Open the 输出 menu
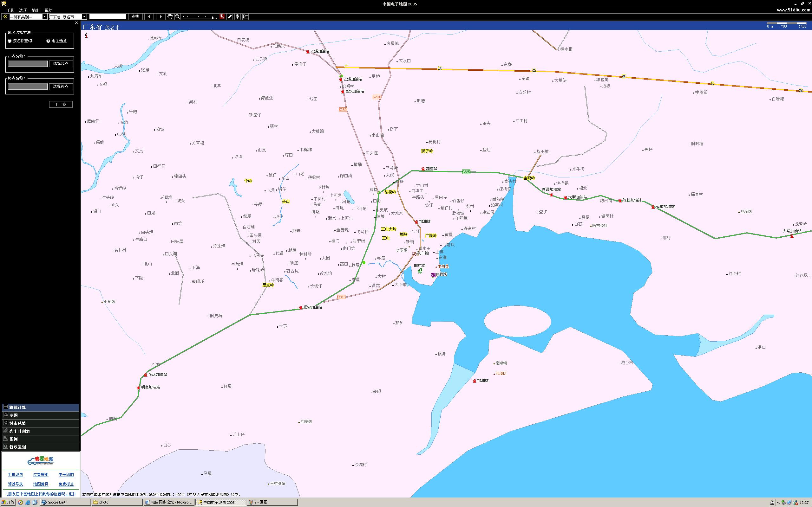This screenshot has width=812, height=507. tap(35, 10)
